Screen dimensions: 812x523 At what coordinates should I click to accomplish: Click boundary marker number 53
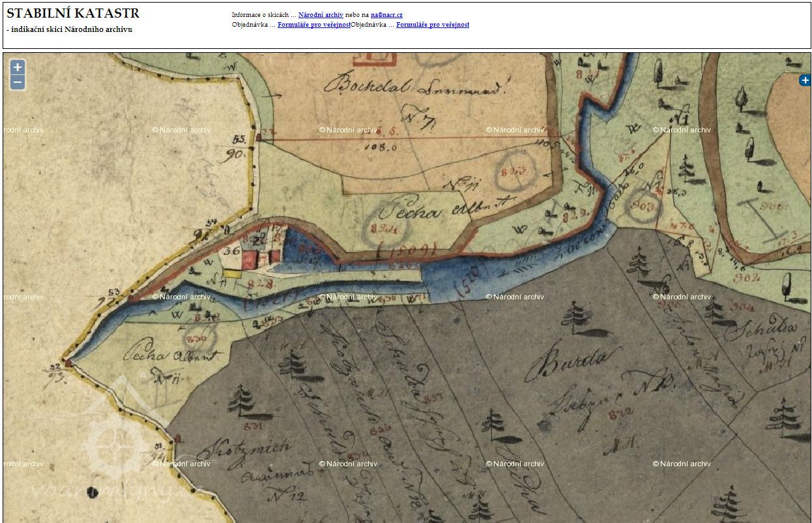coord(115,291)
